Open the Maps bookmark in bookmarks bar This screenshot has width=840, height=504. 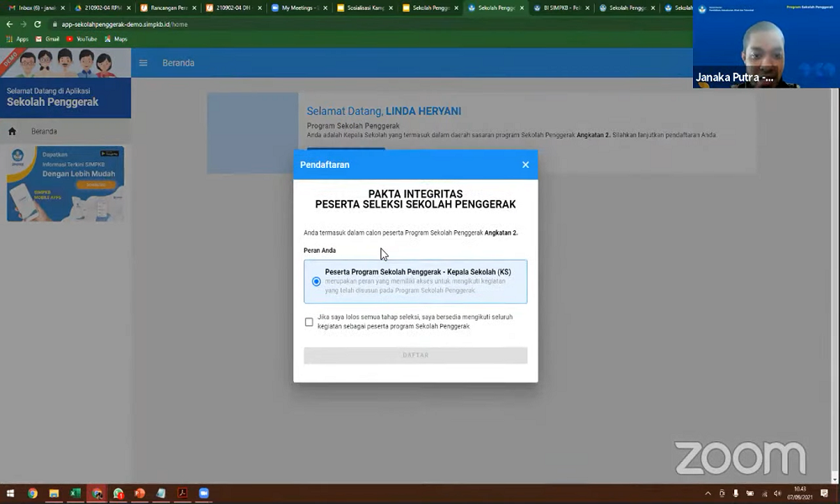(116, 39)
